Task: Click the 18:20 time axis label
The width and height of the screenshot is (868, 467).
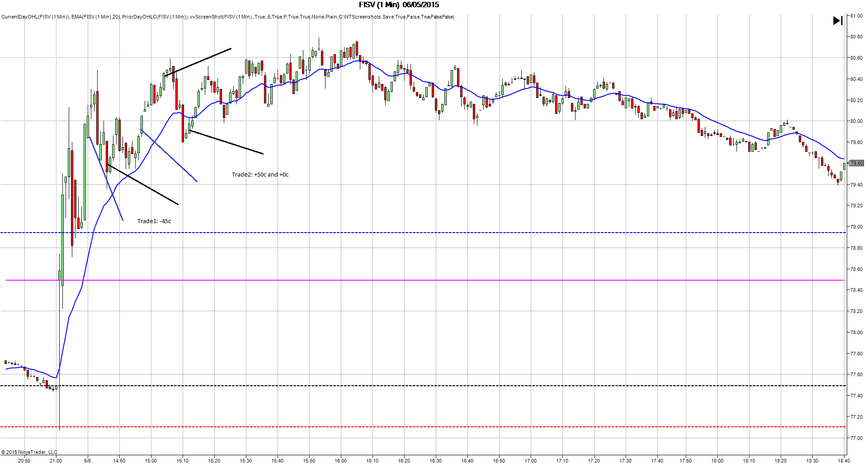Action: pos(781,461)
